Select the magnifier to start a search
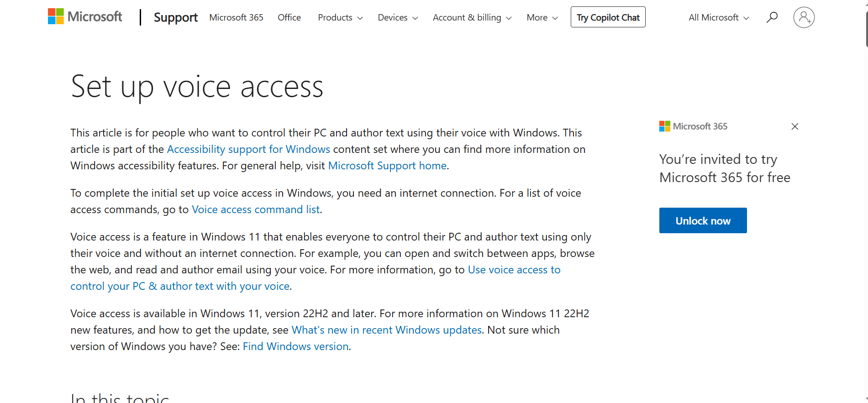Screen dimensions: 868x403 [772, 17]
